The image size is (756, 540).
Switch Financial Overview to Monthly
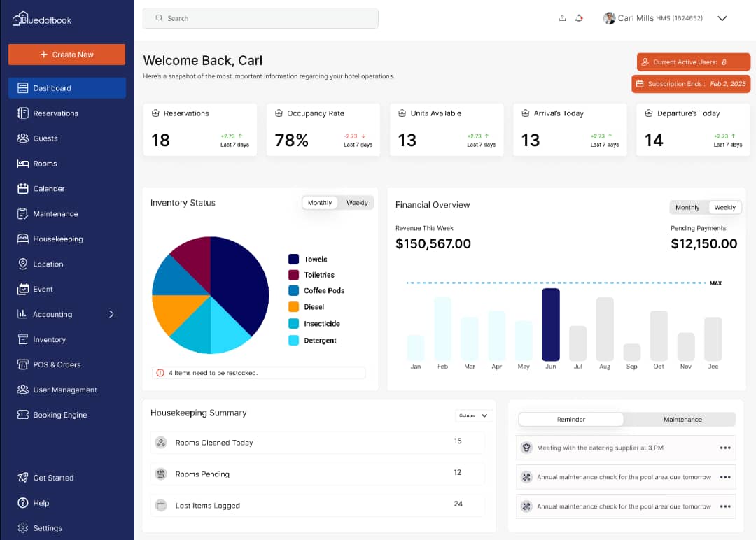[x=687, y=208]
